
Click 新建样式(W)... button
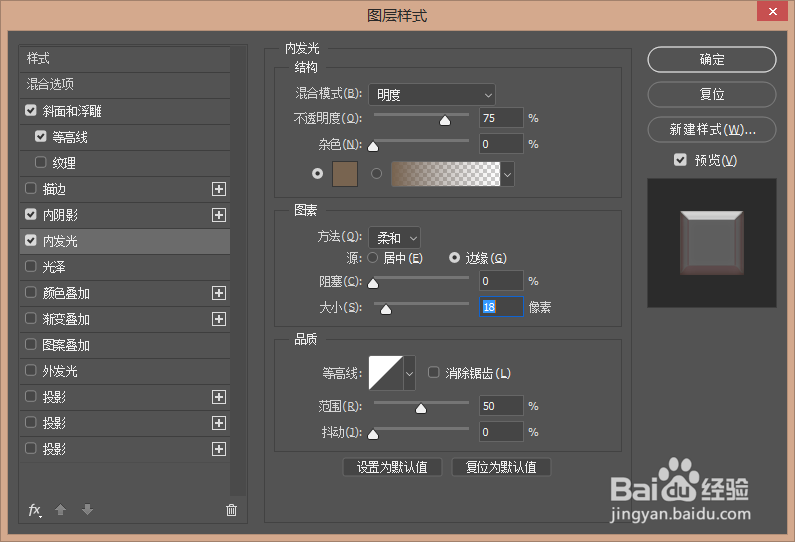[x=712, y=129]
